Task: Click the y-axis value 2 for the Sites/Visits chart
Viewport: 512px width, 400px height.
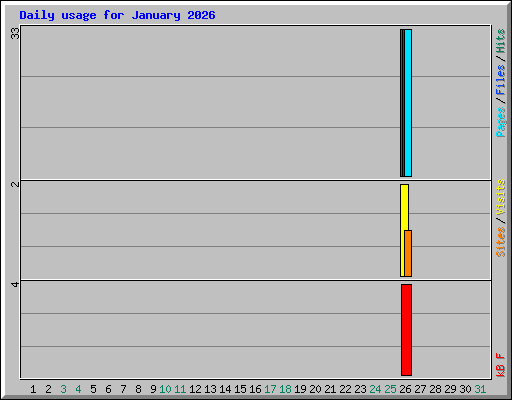Action: pos(15,184)
